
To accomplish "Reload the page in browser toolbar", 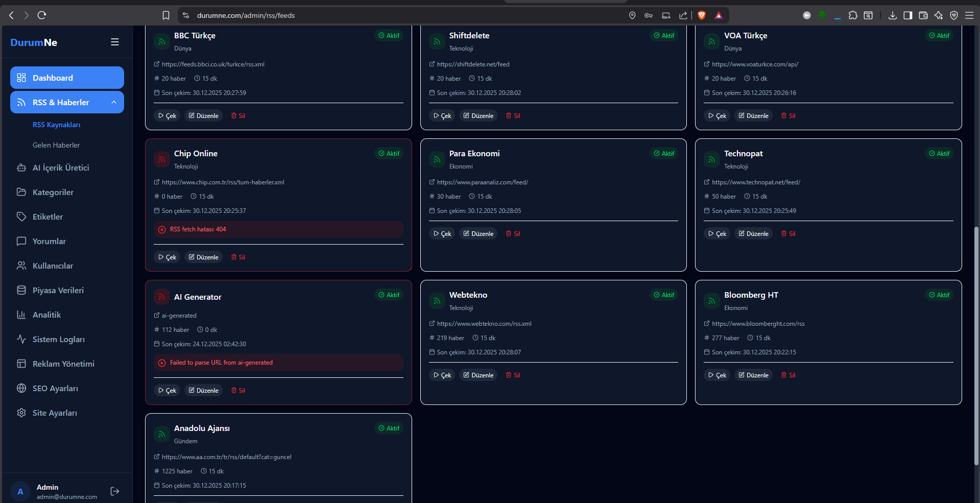I will (x=42, y=15).
